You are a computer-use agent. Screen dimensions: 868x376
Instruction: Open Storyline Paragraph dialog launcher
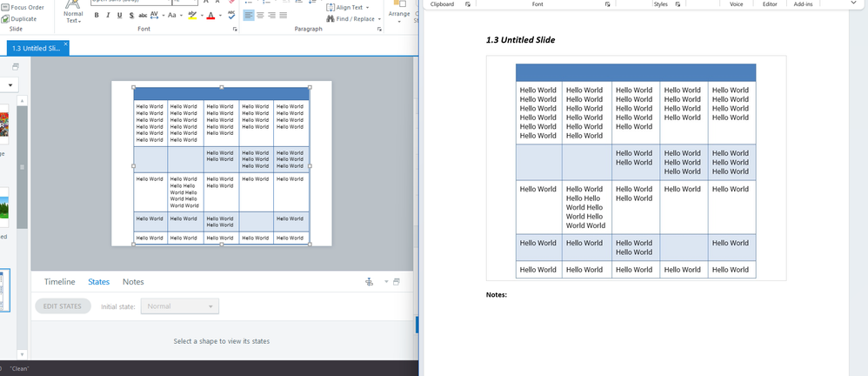[x=379, y=30]
